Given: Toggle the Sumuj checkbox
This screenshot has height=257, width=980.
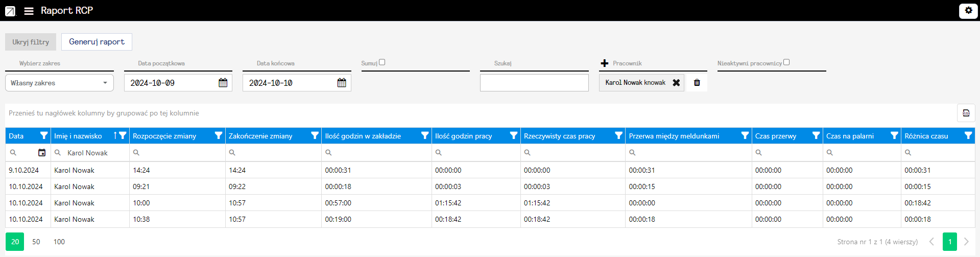Looking at the screenshot, I should (x=382, y=62).
